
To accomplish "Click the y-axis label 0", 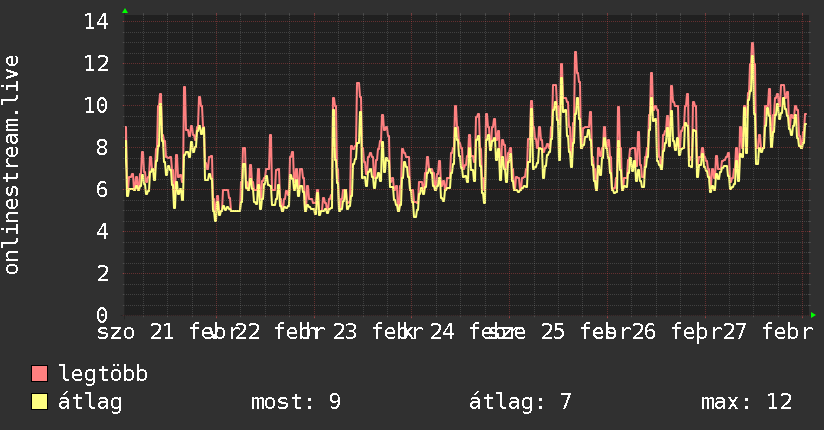I will 102,315.
